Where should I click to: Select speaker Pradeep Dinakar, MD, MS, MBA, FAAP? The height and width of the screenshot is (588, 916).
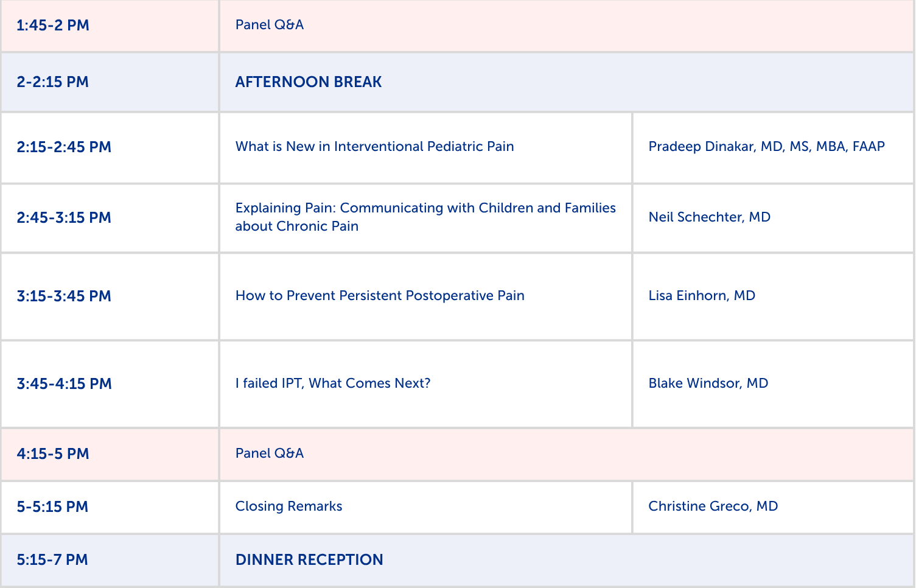(766, 147)
